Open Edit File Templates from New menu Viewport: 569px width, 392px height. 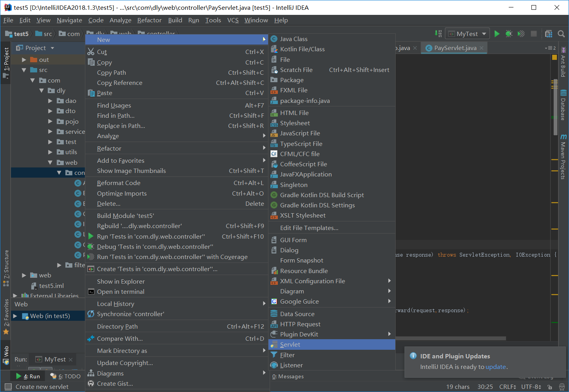309,227
